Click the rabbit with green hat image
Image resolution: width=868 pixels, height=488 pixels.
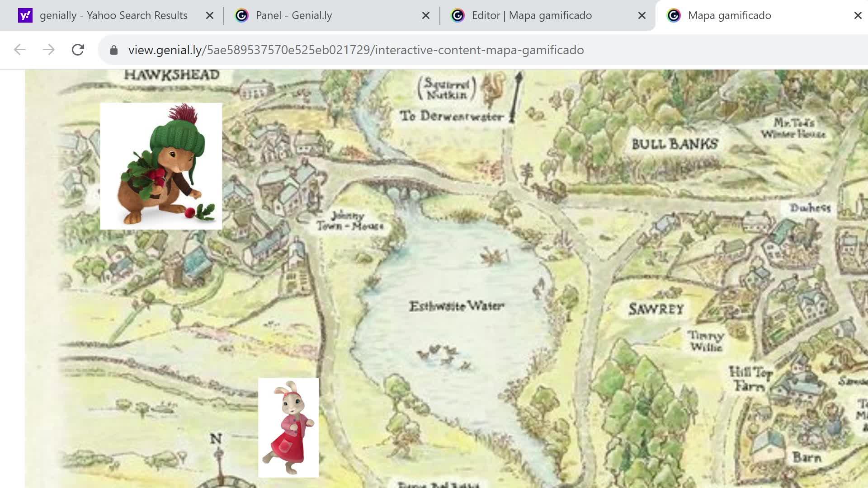pos(161,166)
